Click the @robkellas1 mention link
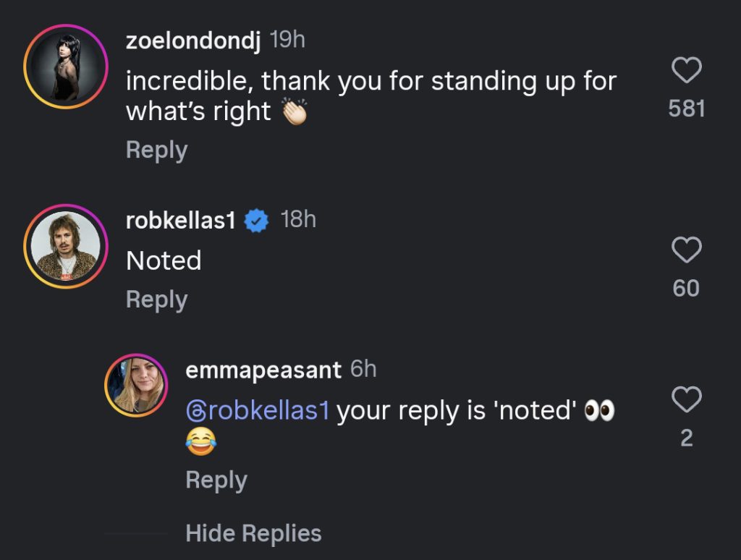 coord(258,410)
